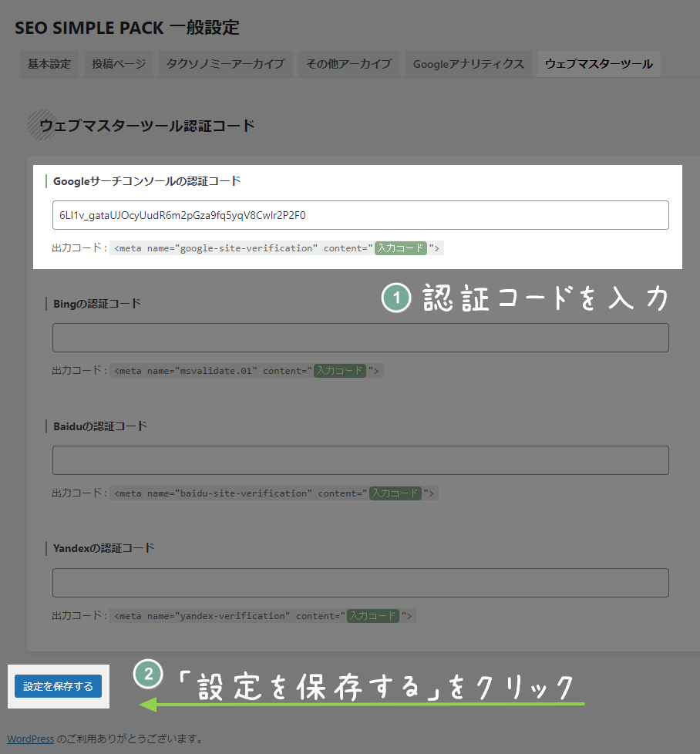The image size is (700, 754).
Task: Select the active ウェブマスターツール tab
Action: tap(598, 64)
